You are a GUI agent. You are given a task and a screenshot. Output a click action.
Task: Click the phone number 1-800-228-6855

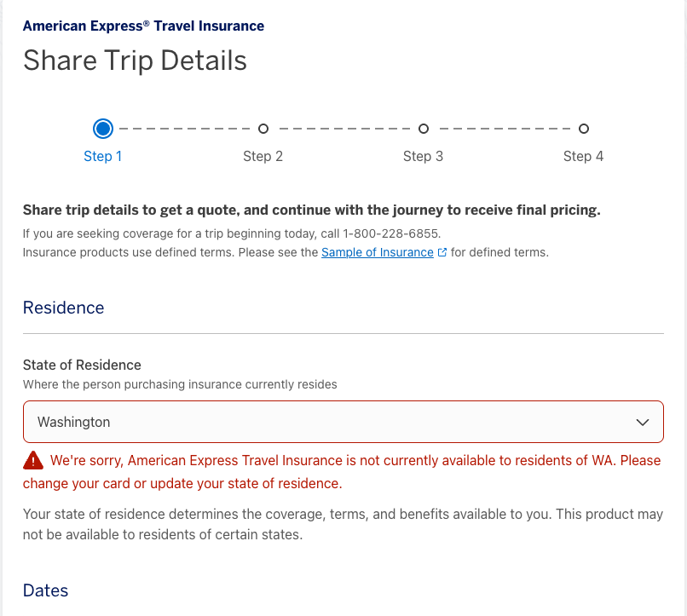(x=391, y=233)
